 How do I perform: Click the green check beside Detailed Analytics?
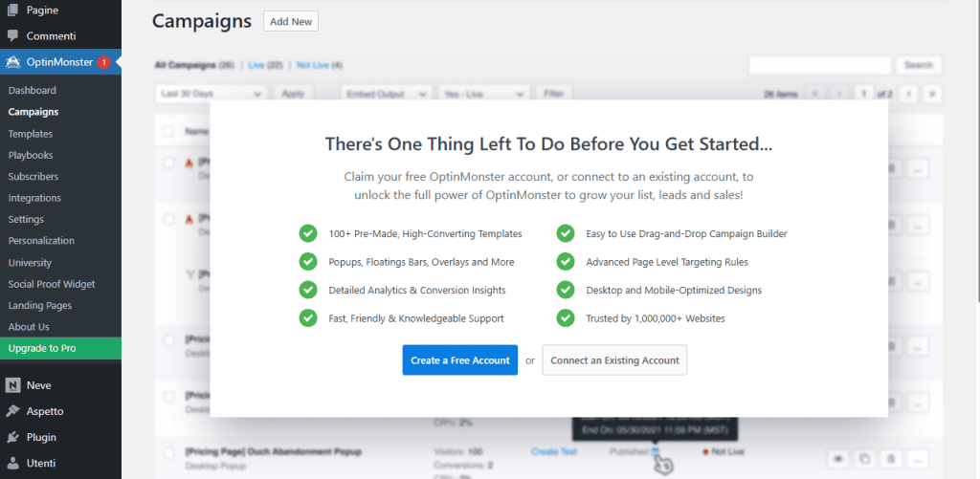(x=308, y=291)
